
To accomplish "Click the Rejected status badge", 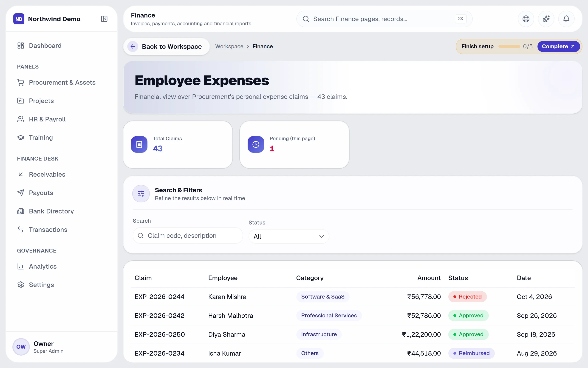I will (467, 297).
